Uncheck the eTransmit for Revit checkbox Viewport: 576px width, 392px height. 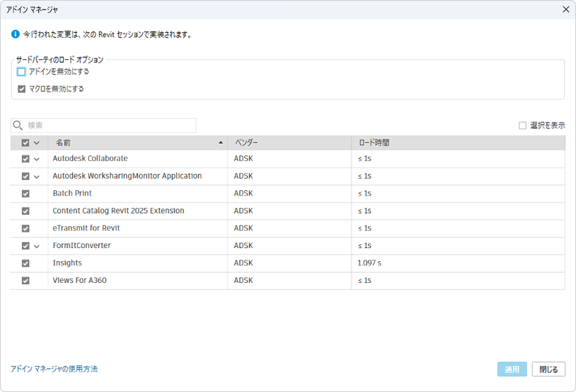coord(25,228)
